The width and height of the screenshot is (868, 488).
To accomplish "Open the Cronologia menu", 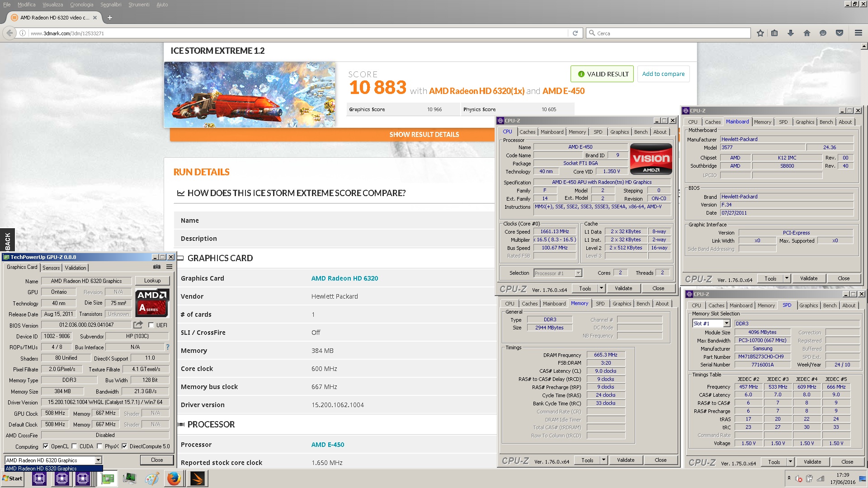I will coord(81,5).
